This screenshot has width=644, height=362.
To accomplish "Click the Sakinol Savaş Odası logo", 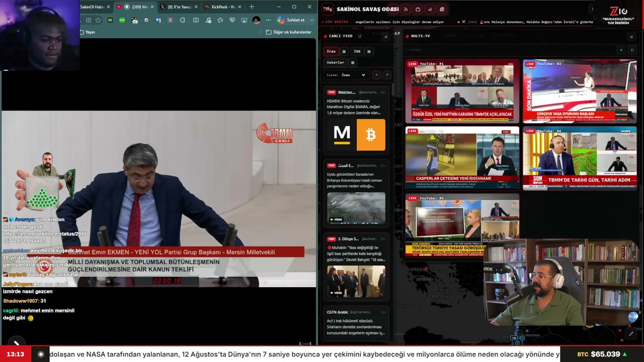I will 328,9.
